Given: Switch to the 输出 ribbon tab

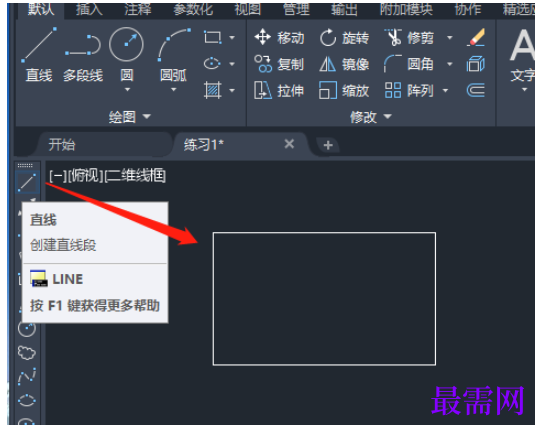Looking at the screenshot, I should [344, 10].
